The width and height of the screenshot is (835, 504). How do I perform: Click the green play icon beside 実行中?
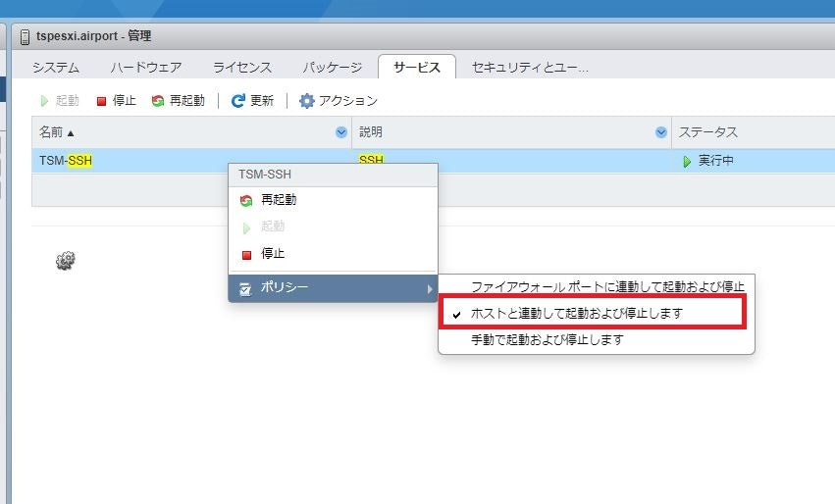coord(687,161)
